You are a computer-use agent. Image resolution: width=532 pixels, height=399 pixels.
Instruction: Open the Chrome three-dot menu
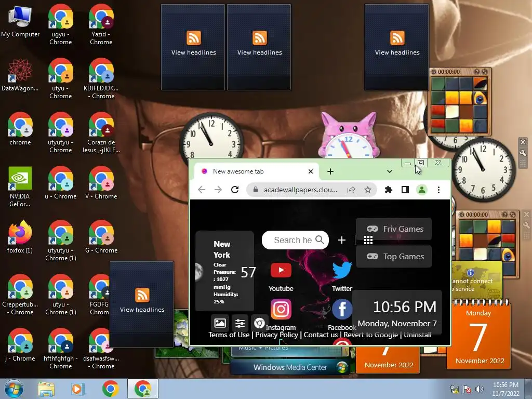click(x=438, y=190)
